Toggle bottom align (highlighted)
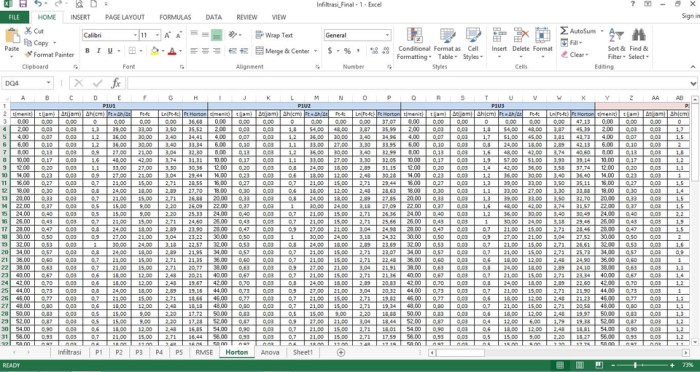Viewport: 700px width, 372px height. (217, 35)
